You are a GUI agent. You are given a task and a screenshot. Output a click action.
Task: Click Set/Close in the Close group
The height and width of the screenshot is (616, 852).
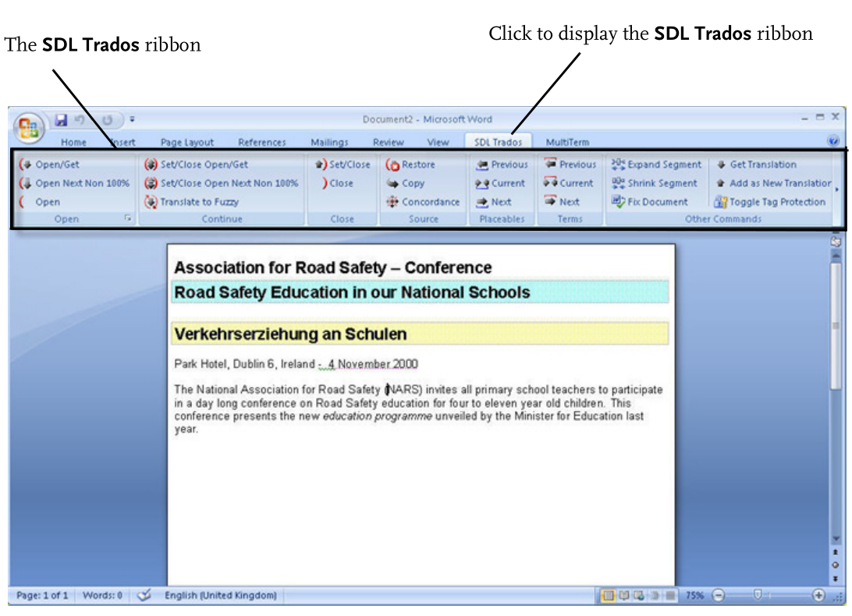[343, 164]
